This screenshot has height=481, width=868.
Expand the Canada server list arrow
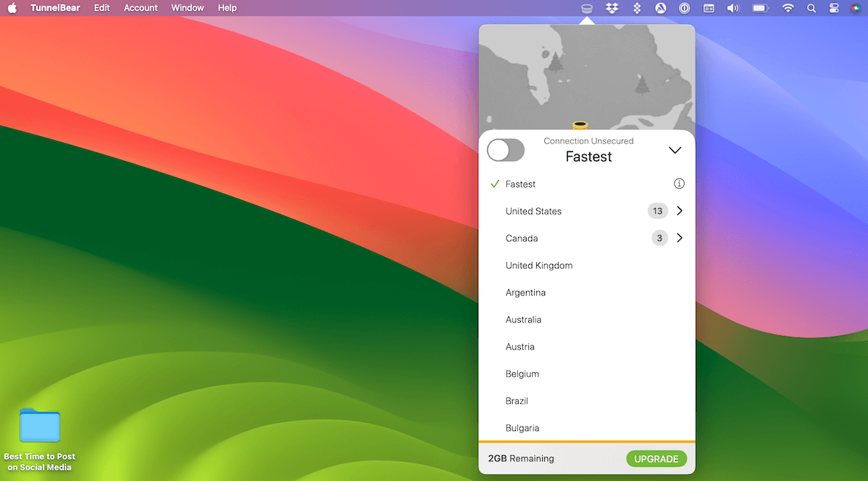point(680,238)
